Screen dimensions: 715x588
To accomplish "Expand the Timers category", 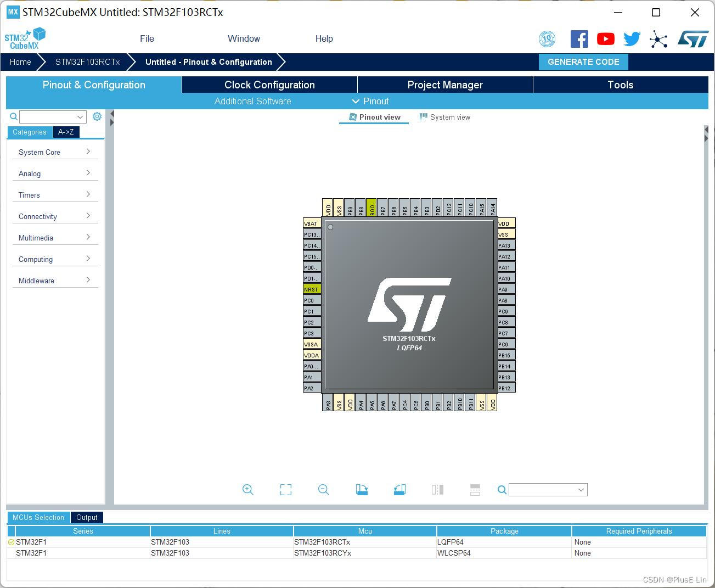I will 55,195.
